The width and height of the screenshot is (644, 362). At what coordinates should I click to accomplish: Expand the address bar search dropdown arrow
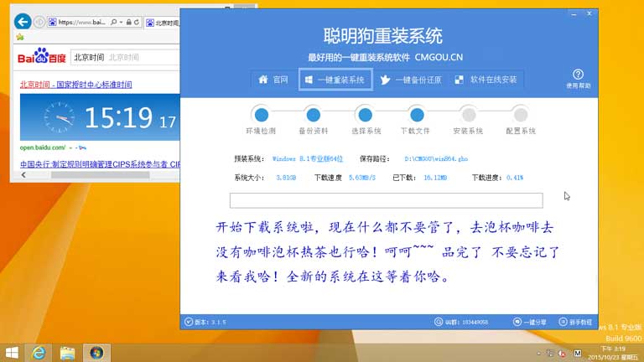122,21
